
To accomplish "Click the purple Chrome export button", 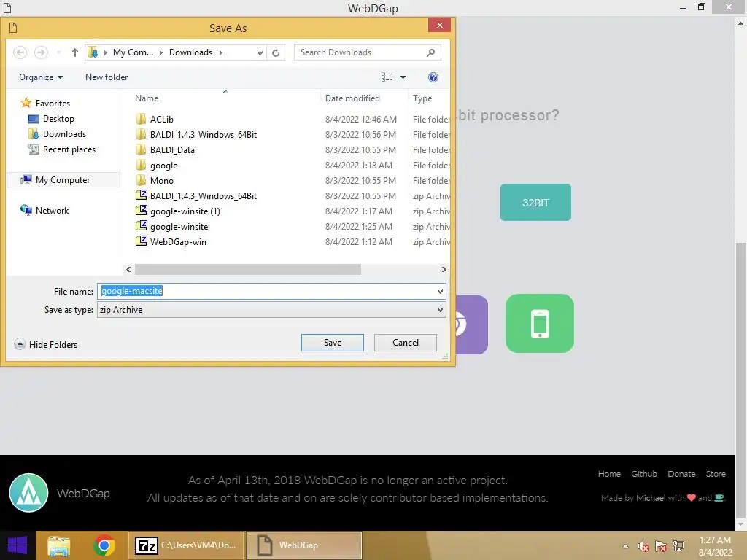I will 471,324.
